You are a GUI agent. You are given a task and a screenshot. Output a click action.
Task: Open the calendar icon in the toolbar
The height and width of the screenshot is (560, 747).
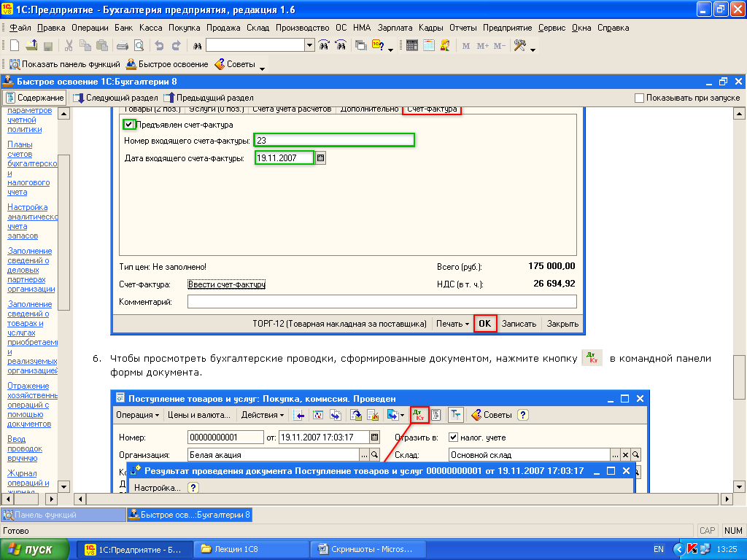[x=429, y=46]
